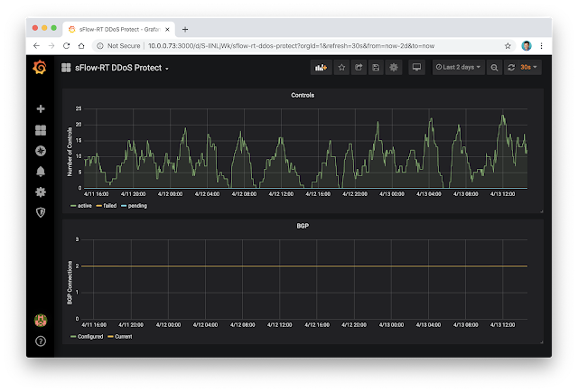
Task: Click the Not Secure site info indicator
Action: [118, 46]
